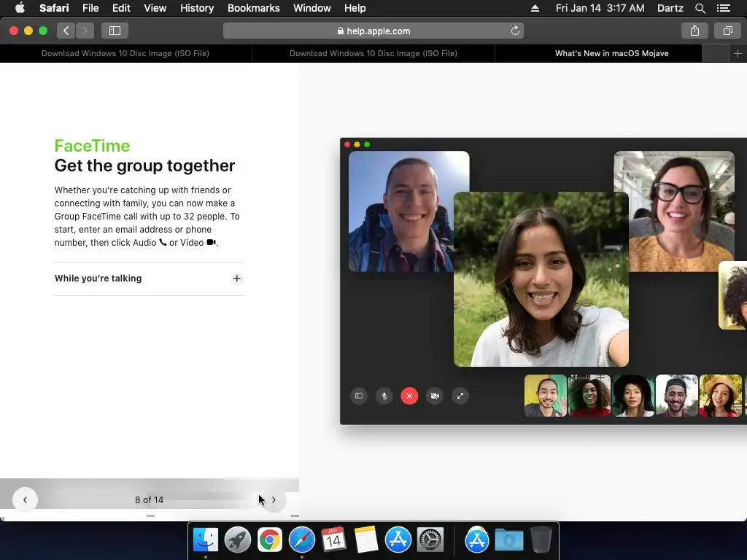Click the date and time in menu bar

click(x=600, y=8)
